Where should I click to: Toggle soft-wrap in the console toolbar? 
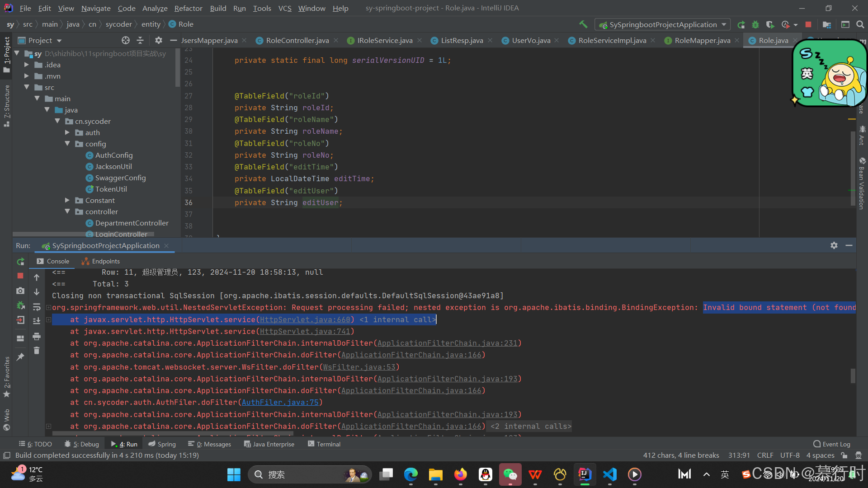click(x=37, y=307)
